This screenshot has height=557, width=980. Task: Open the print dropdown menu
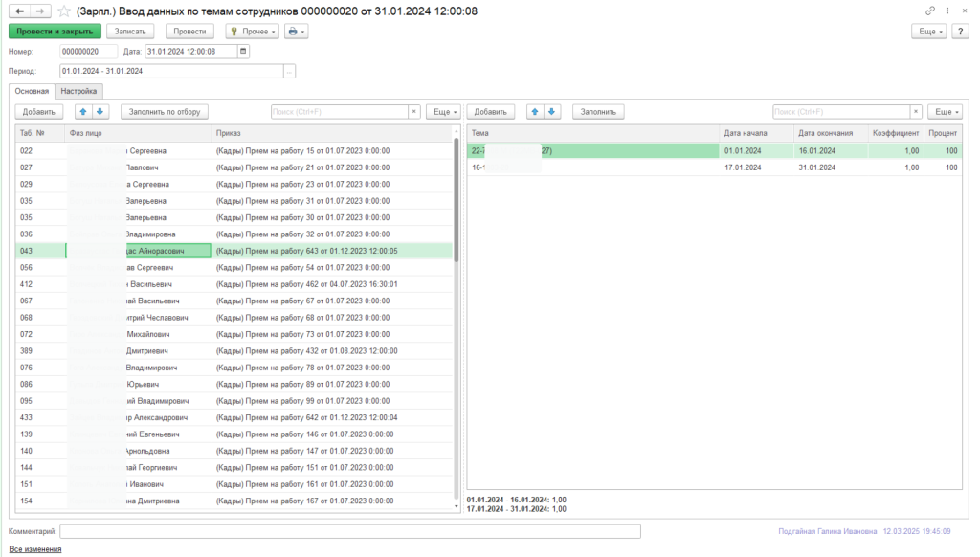click(297, 32)
